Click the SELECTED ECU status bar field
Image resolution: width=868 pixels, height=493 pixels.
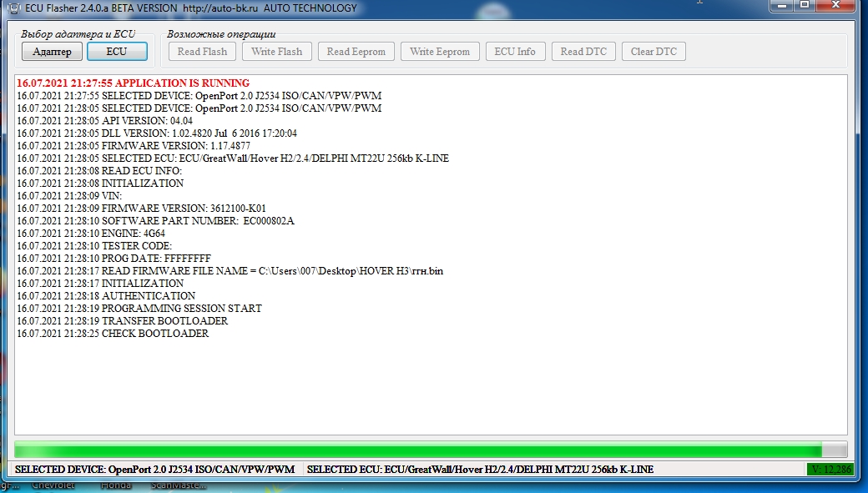coord(480,470)
